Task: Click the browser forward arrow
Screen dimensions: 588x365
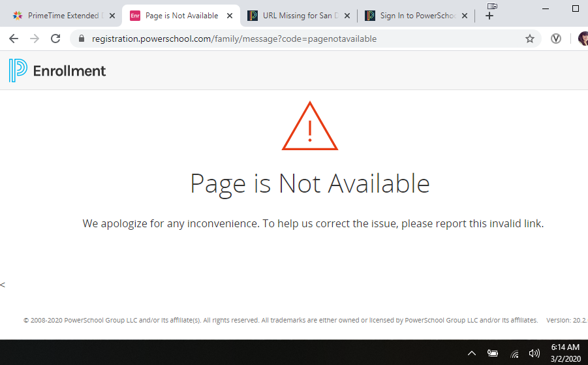Action: pos(35,39)
